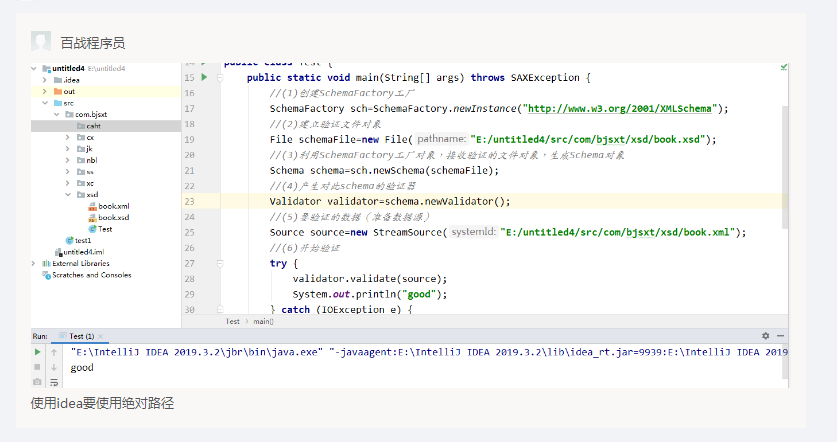Close the Test (1) run tab
The width and height of the screenshot is (837, 442).
click(100, 336)
